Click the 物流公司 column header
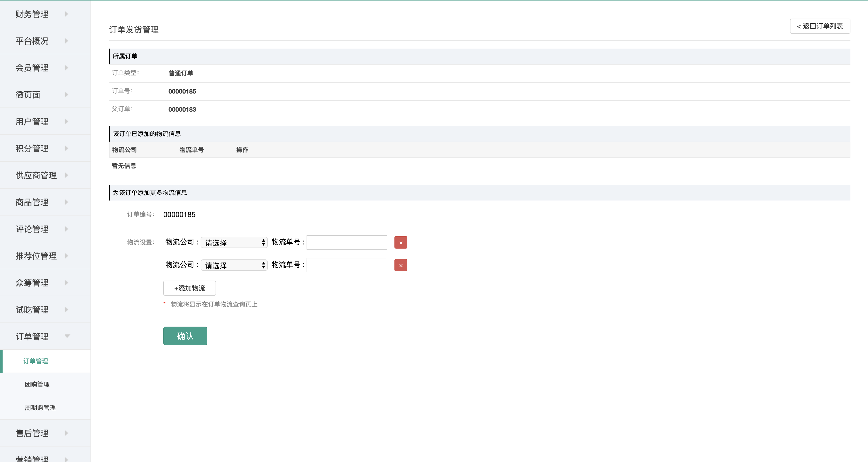Screen dimensions: 868x462 tap(125, 150)
